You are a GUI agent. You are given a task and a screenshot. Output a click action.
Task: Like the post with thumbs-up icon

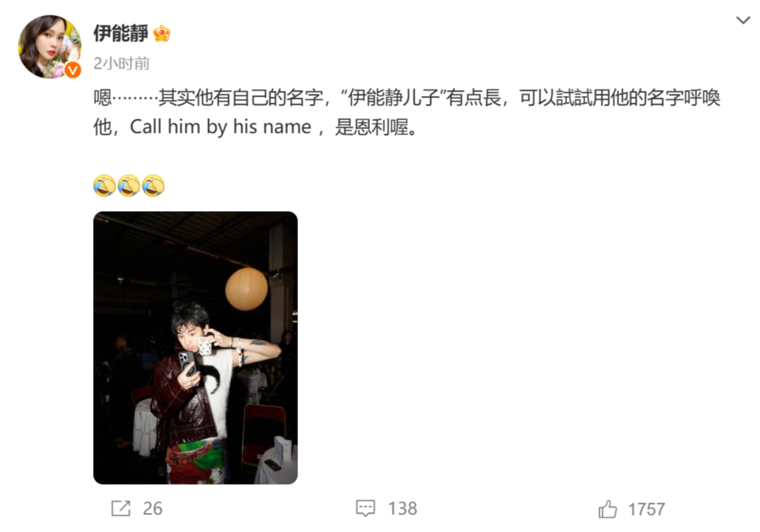(607, 508)
